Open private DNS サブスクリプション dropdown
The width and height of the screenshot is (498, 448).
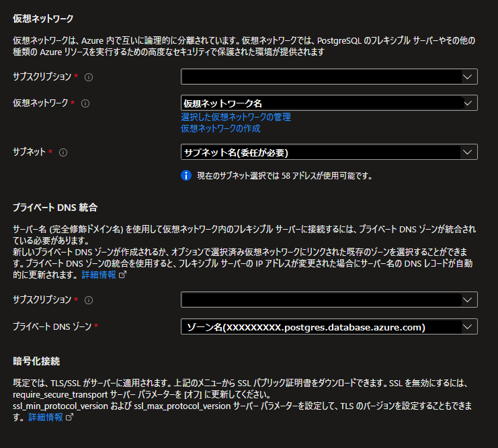pyautogui.click(x=329, y=300)
